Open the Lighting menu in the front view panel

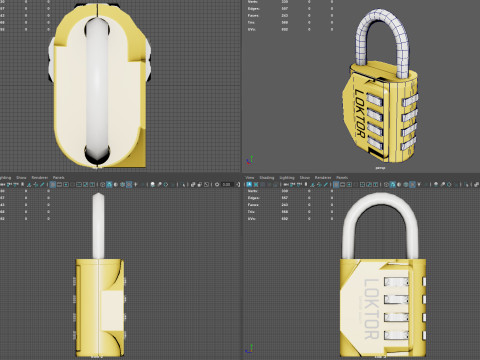287,177
